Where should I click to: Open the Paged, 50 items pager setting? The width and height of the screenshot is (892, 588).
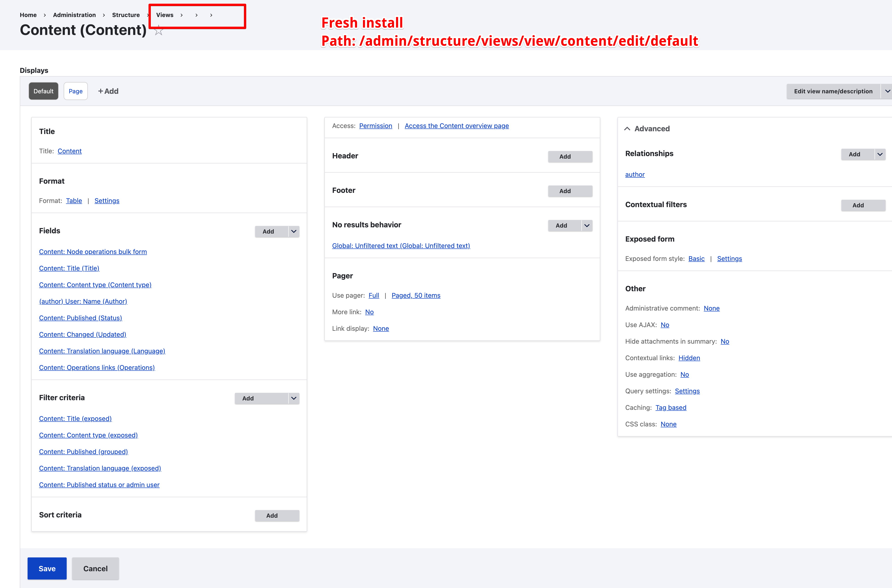[416, 296]
